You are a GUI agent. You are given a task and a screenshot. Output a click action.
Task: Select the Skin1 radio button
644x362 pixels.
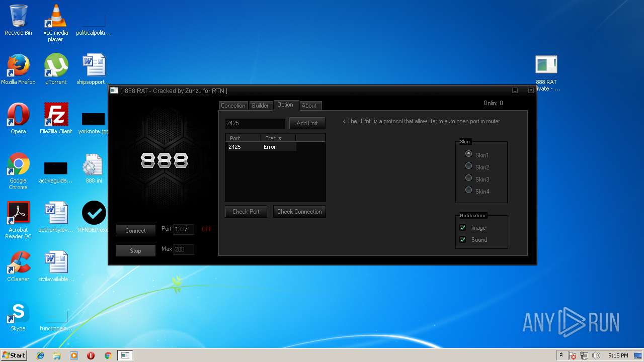(x=468, y=154)
